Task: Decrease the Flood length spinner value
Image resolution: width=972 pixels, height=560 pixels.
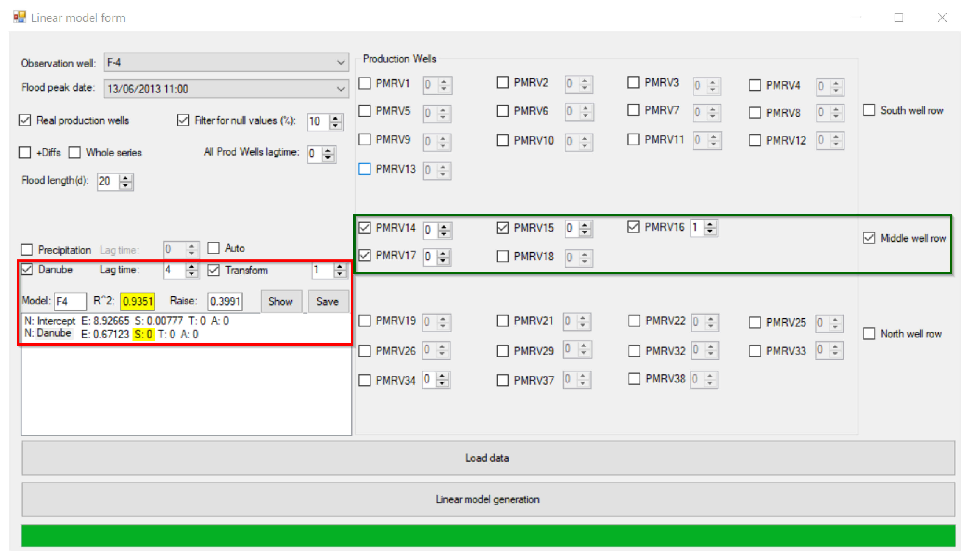Action: (x=125, y=185)
